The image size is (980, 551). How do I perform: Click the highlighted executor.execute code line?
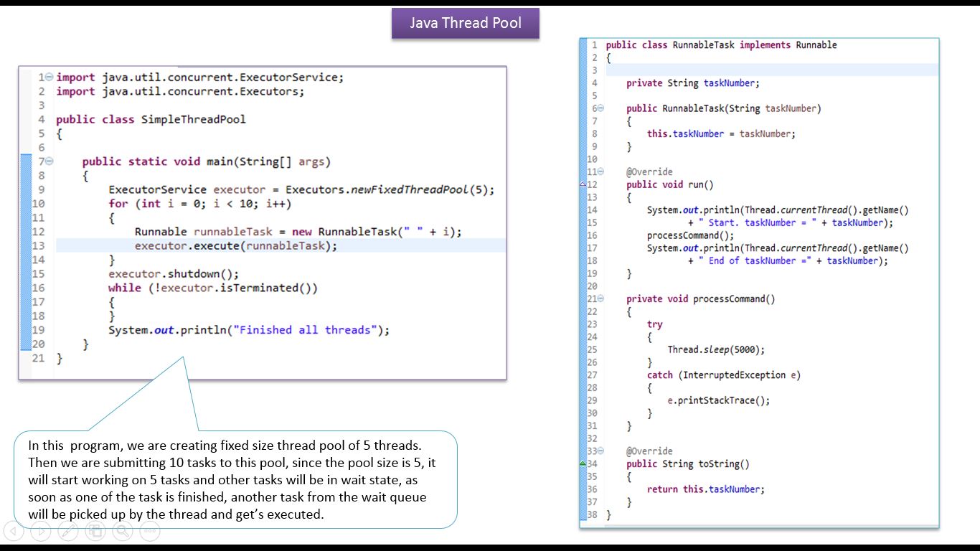tap(235, 245)
